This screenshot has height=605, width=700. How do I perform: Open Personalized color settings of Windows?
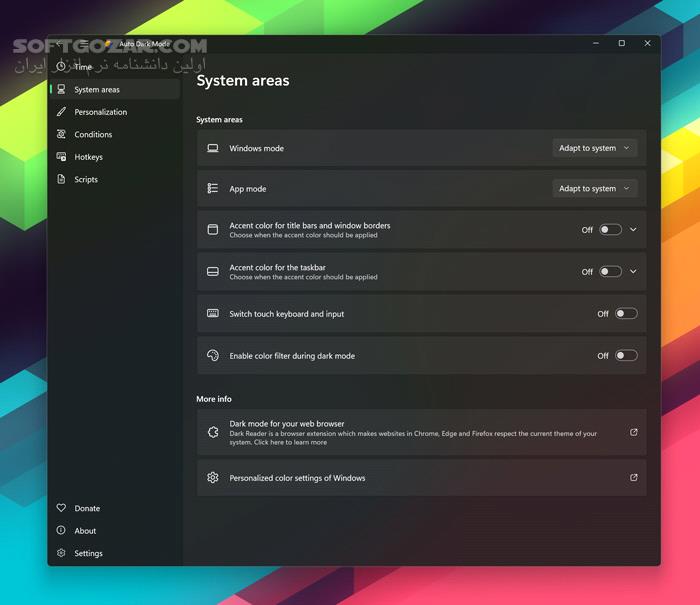(421, 477)
